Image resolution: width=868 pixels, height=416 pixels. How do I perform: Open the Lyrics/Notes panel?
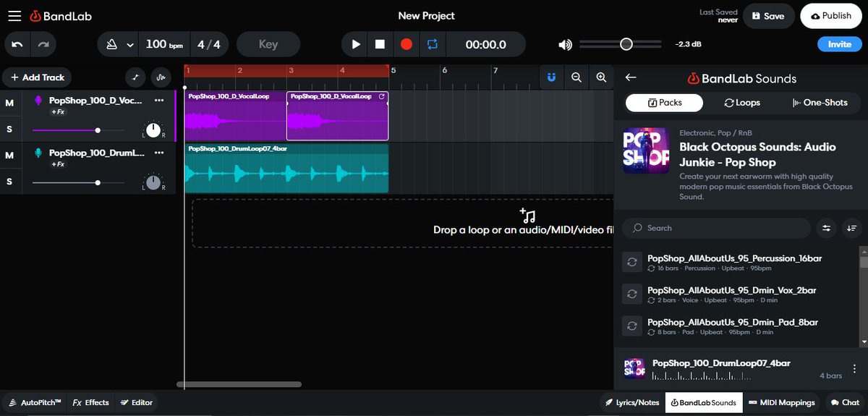click(x=633, y=402)
